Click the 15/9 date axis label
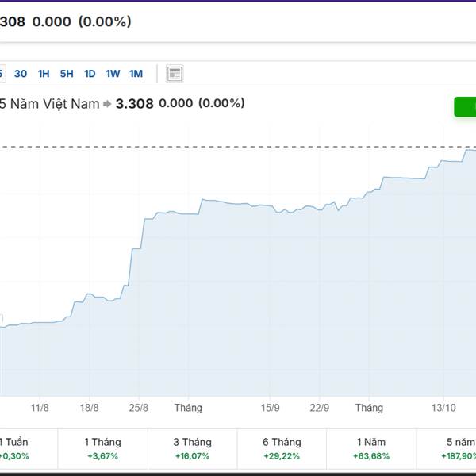 click(x=270, y=408)
